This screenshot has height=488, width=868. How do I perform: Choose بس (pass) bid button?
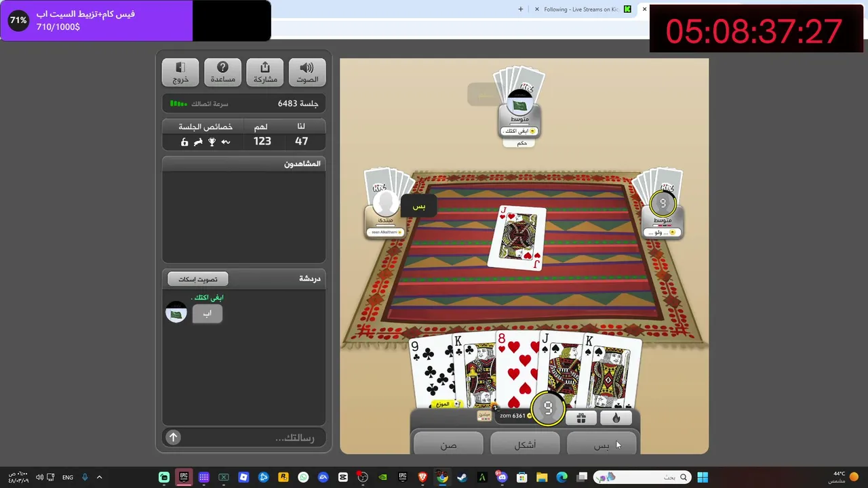pyautogui.click(x=602, y=445)
